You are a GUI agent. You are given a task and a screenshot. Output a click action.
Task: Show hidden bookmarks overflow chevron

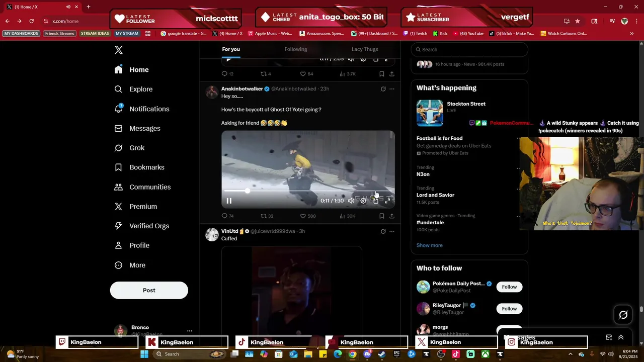tap(631, 33)
